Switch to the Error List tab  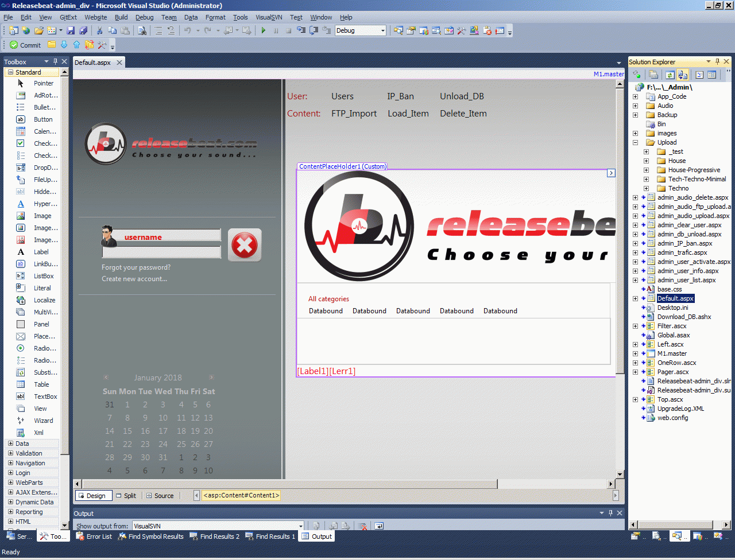[x=94, y=536]
